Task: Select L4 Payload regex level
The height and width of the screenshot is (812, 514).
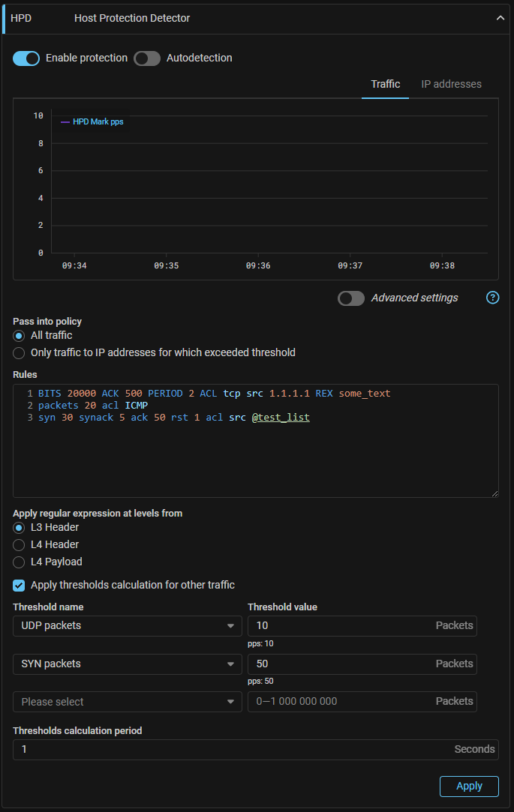Action: click(x=19, y=562)
